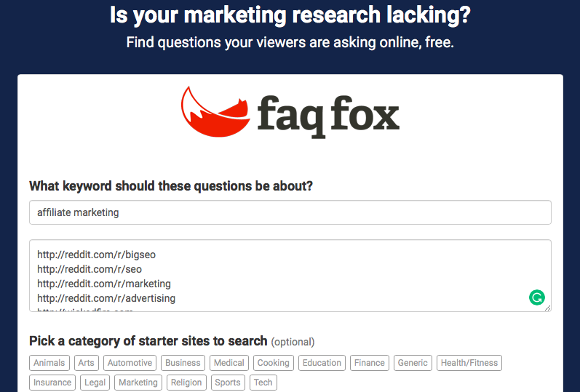The image size is (580, 392).
Task: Pick the Business category tag
Action: 183,363
